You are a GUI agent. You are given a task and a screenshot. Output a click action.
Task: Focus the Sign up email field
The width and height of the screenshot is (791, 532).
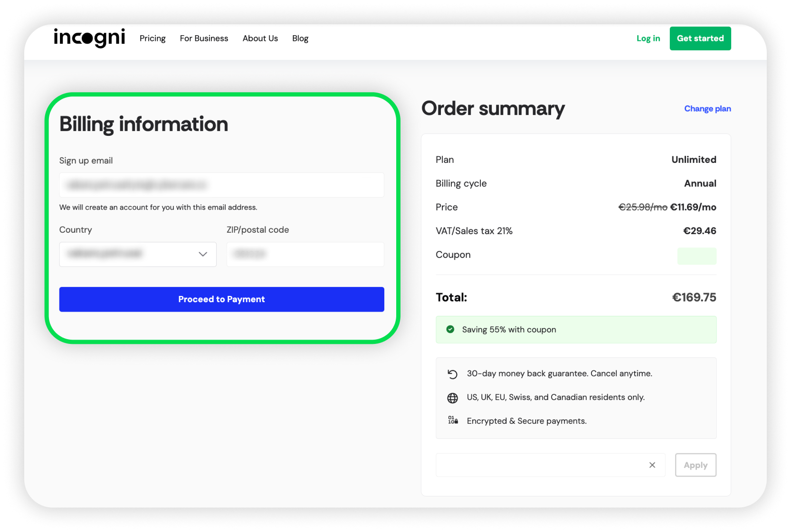click(x=221, y=185)
